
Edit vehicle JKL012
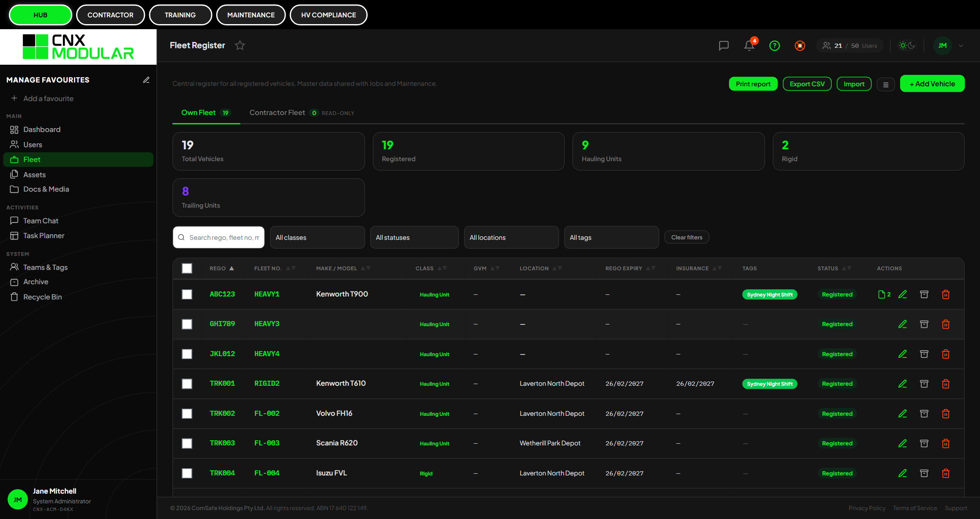coord(903,354)
